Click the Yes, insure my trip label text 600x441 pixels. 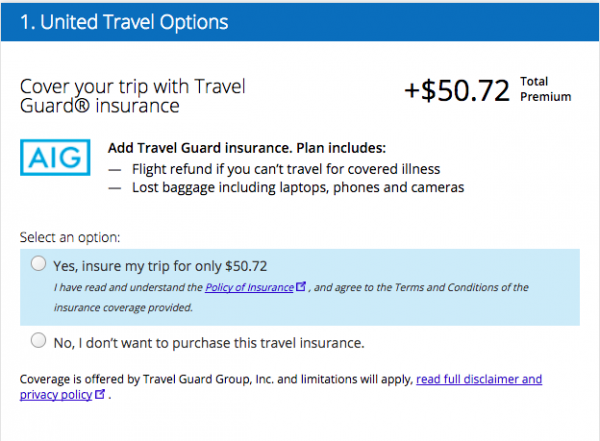(160, 265)
